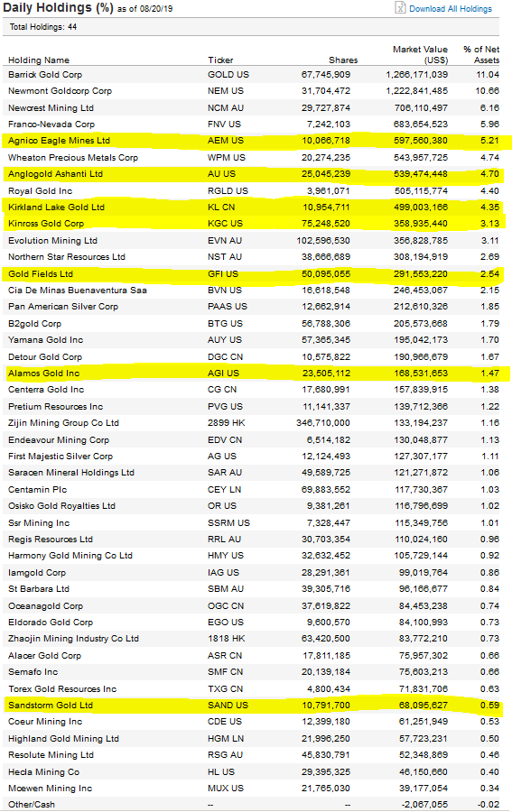Click the B2gold Corp holding name
The image size is (512, 812).
[x=34, y=324]
